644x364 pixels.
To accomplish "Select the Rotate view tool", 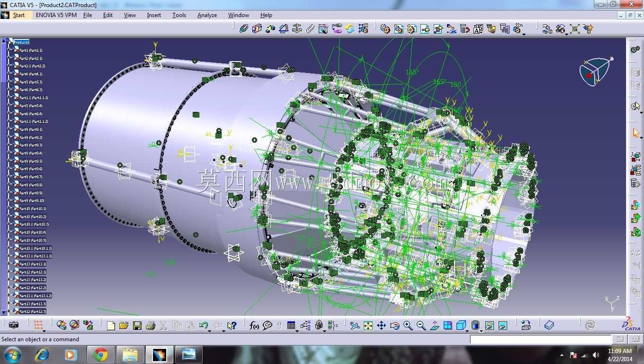I will (394, 326).
